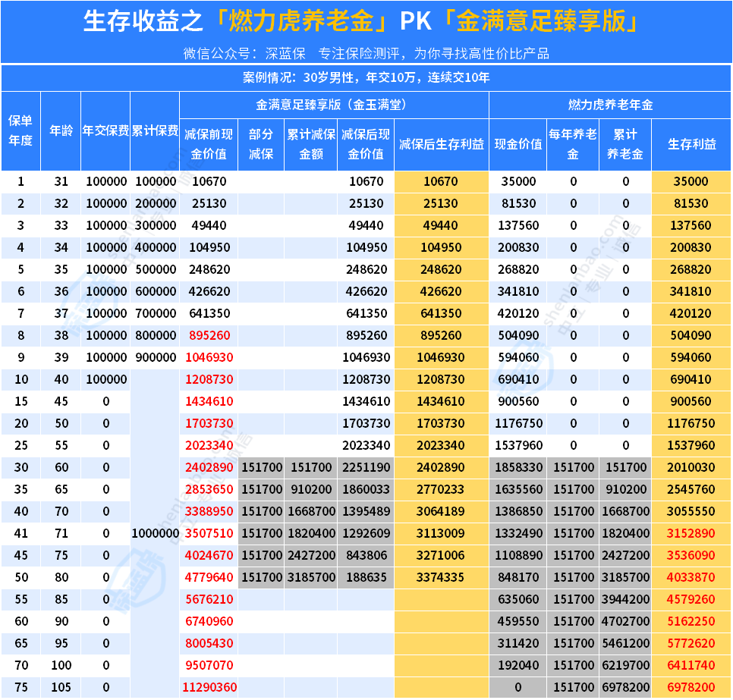Image resolution: width=733 pixels, height=700 pixels.
Task: Select the cash value cell 311420
Action: (518, 643)
